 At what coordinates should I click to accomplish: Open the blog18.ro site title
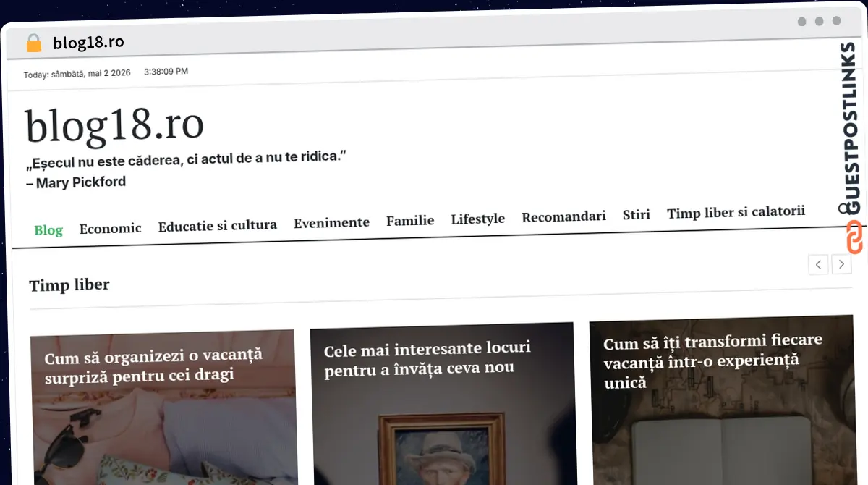tap(115, 125)
